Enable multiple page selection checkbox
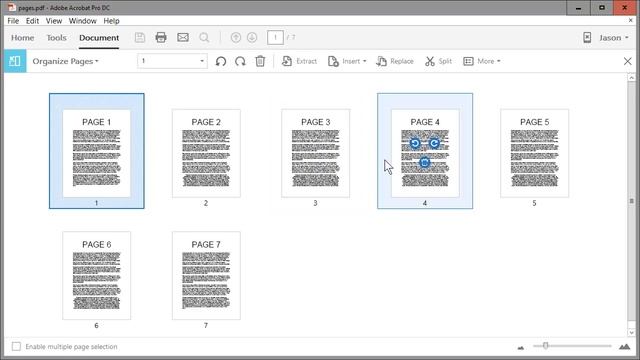Screen dimensions: 640x360 16,347
